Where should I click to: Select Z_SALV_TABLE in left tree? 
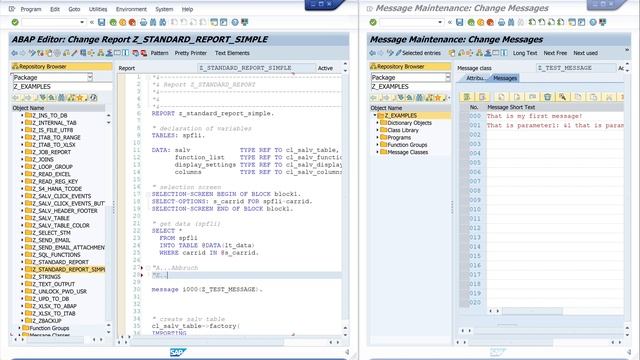pos(51,218)
